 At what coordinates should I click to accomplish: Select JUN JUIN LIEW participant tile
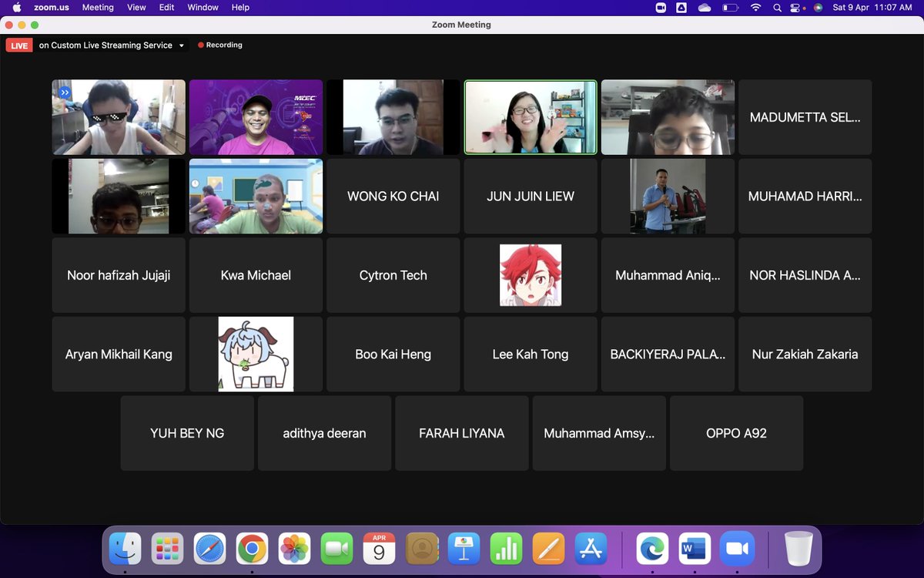[531, 197]
